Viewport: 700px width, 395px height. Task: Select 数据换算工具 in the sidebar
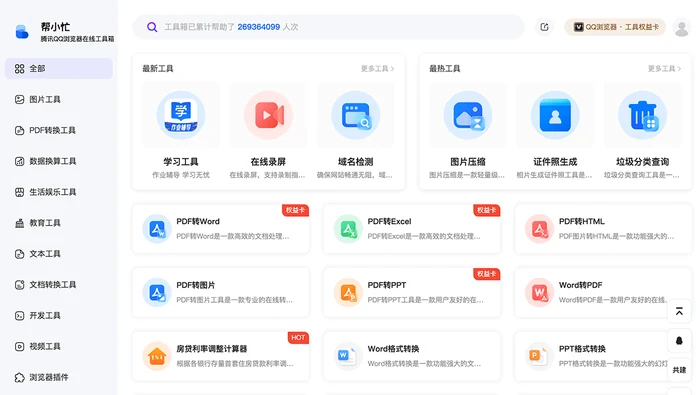coord(59,161)
